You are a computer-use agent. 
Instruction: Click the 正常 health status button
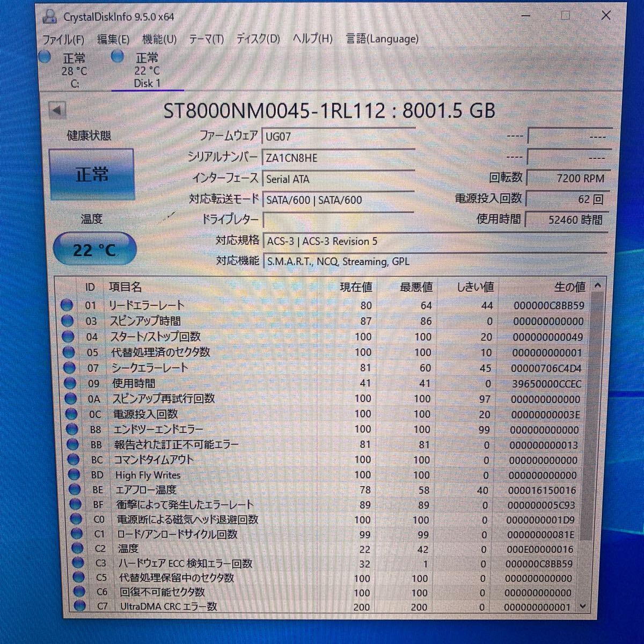pyautogui.click(x=91, y=174)
